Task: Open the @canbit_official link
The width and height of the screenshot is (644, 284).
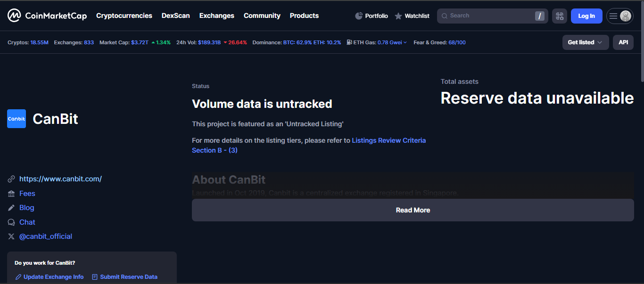Action: pos(46,236)
